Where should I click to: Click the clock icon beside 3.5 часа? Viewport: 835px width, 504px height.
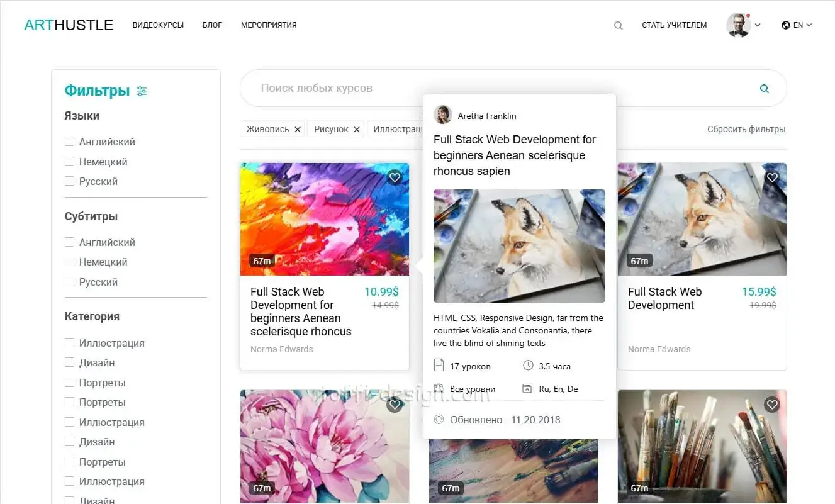click(x=527, y=366)
